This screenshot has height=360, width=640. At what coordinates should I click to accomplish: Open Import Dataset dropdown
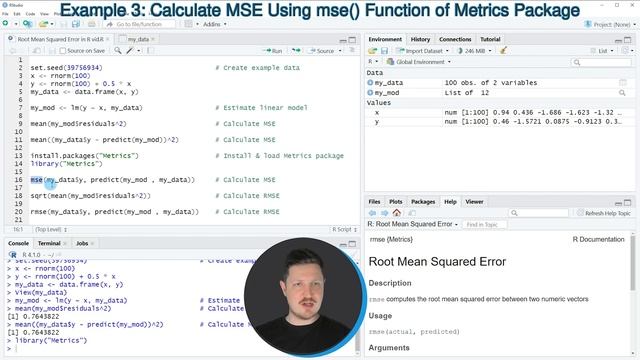click(x=423, y=51)
